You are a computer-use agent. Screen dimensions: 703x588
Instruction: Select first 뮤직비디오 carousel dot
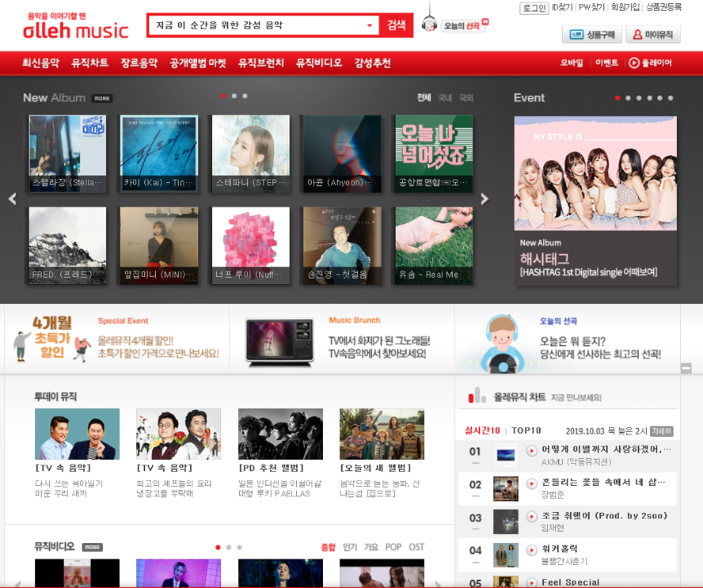tap(218, 547)
